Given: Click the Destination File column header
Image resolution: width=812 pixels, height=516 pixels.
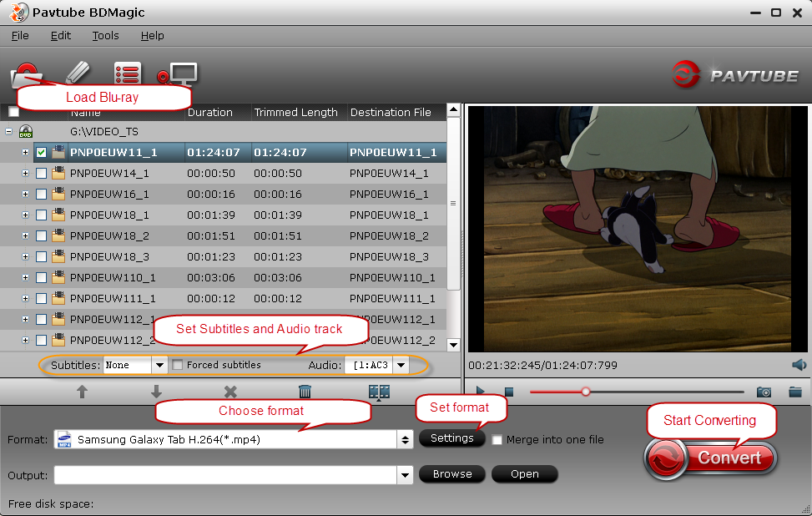Looking at the screenshot, I should [396, 112].
